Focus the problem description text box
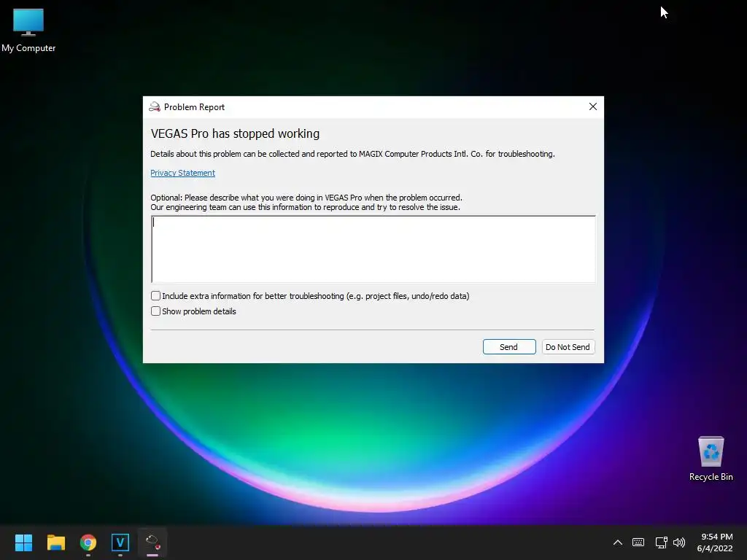This screenshot has width=747, height=560. point(373,249)
